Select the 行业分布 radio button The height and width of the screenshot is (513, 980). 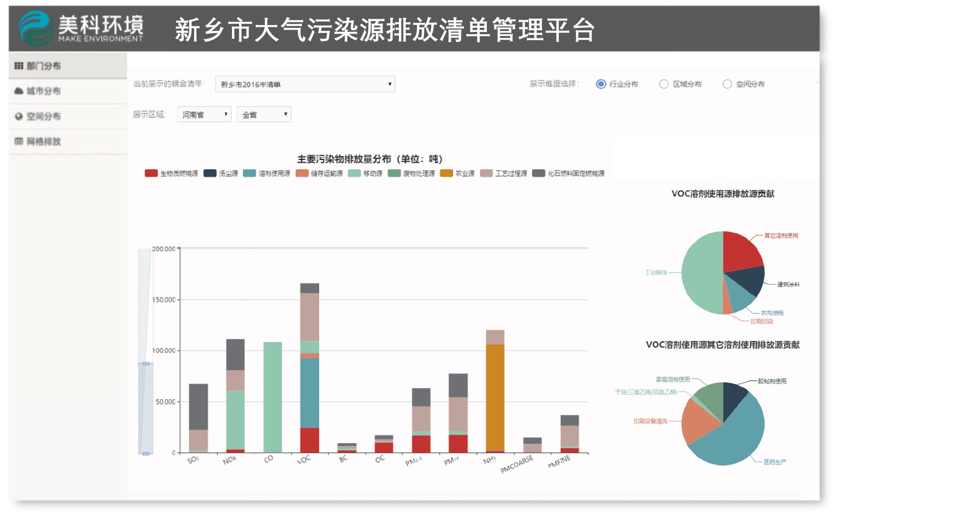click(601, 84)
